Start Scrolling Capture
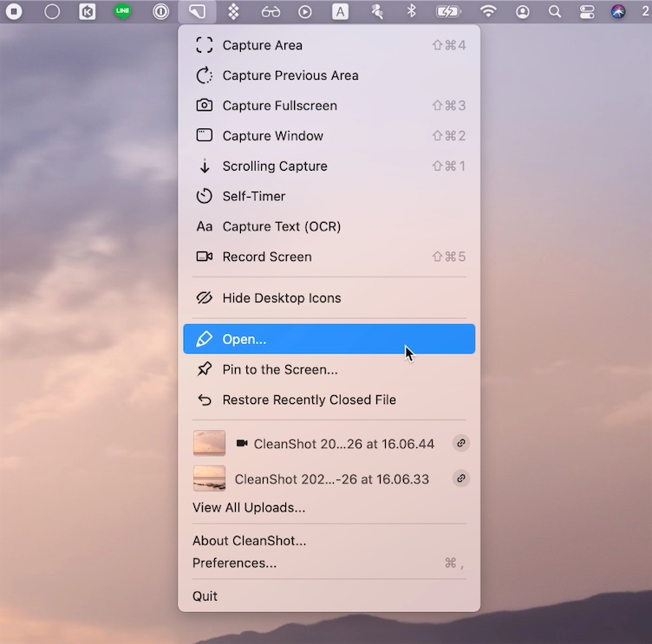Viewport: 652px width, 644px height. click(329, 166)
